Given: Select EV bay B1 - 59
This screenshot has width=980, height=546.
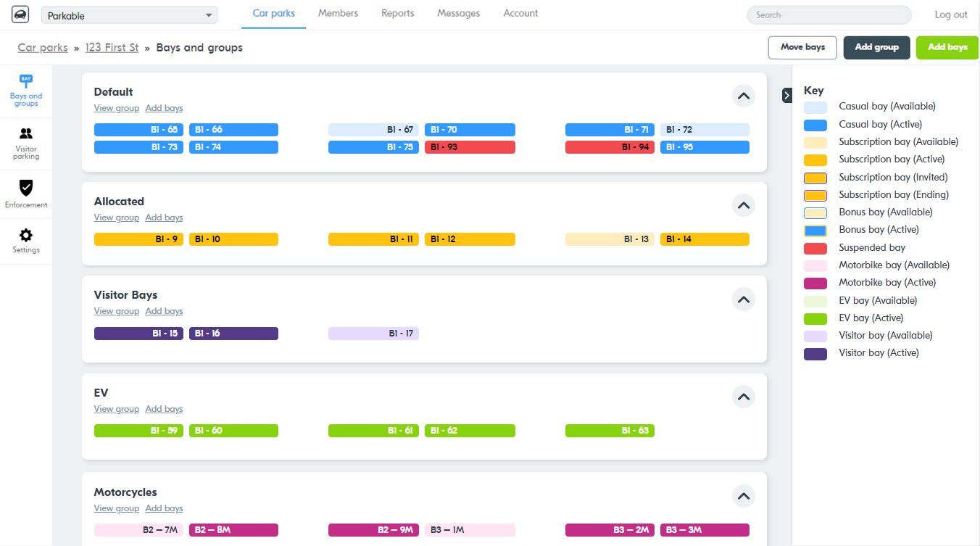Looking at the screenshot, I should 138,431.
